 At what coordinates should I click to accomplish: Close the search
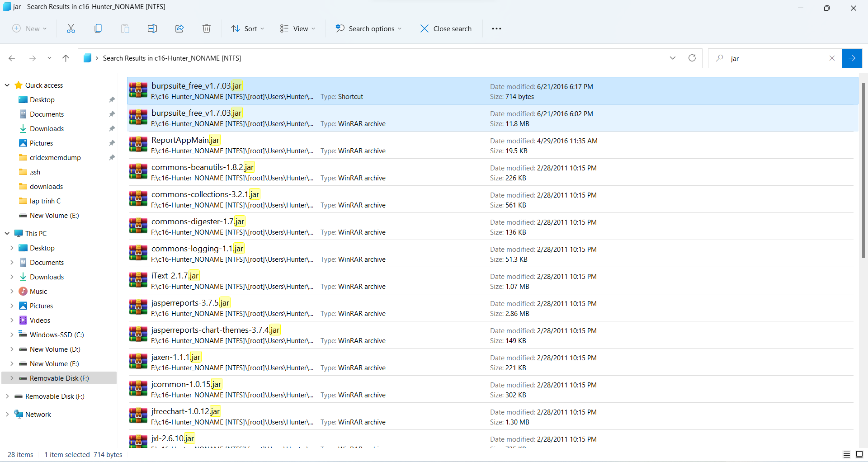coord(446,28)
